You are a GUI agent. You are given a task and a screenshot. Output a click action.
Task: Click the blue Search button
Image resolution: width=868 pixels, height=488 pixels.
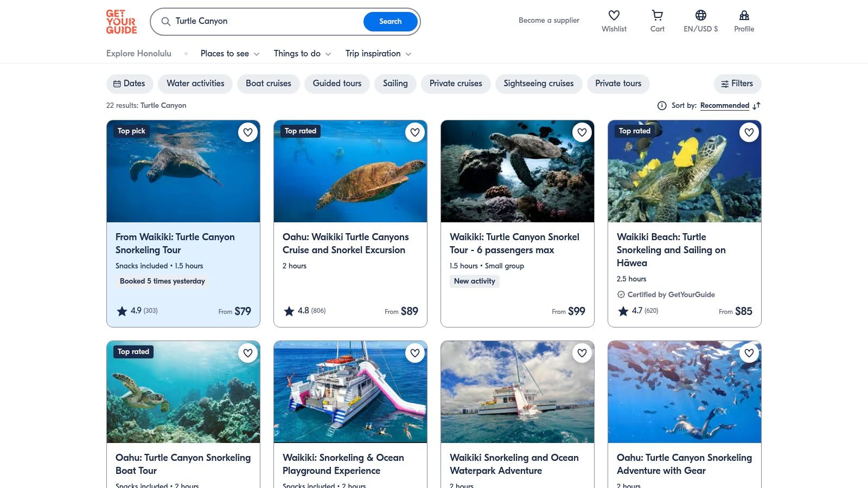pyautogui.click(x=391, y=22)
